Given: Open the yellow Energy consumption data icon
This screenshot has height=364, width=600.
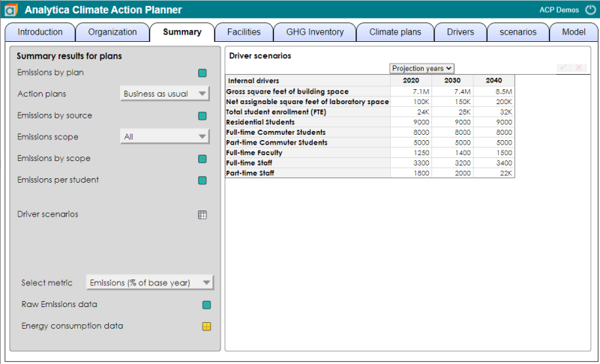Looking at the screenshot, I should pyautogui.click(x=207, y=327).
